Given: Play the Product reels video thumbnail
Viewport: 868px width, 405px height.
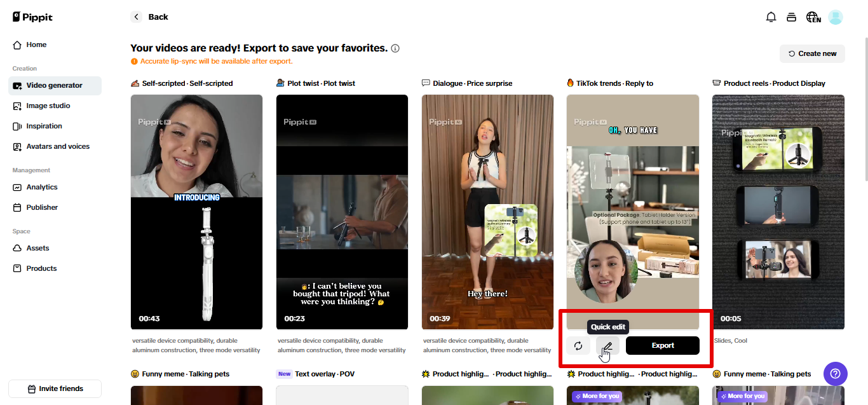Looking at the screenshot, I should click(x=778, y=212).
